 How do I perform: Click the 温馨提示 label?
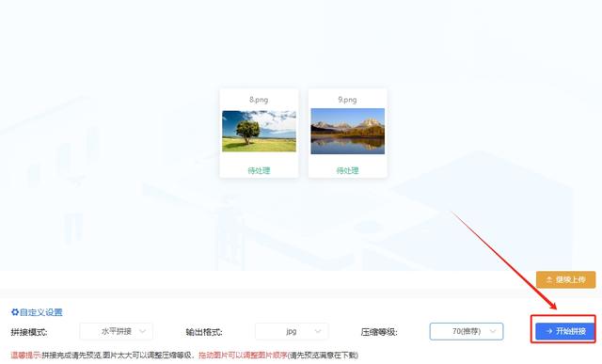click(x=25, y=355)
